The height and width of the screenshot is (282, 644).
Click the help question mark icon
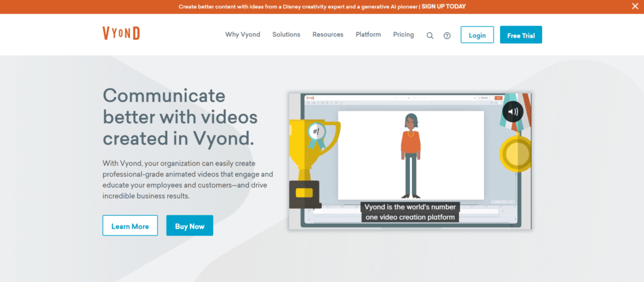(x=447, y=36)
